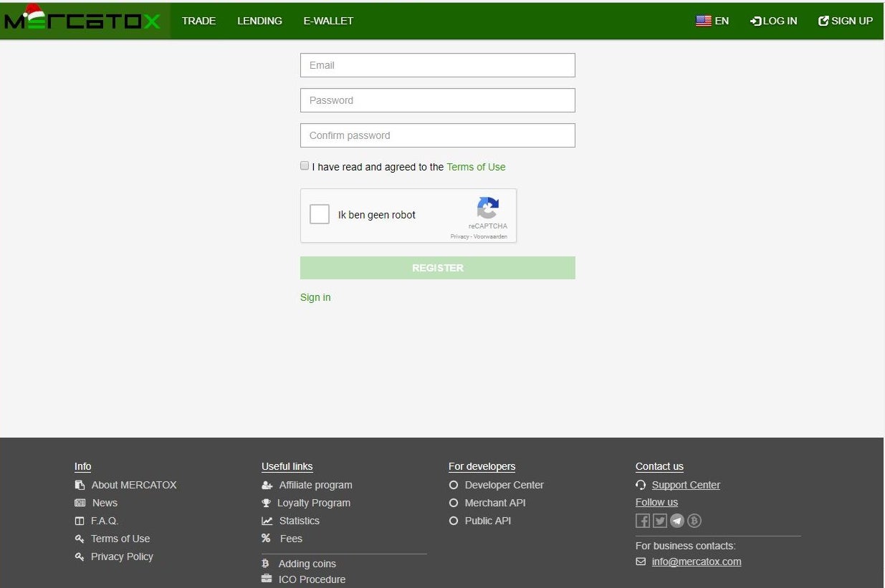Image resolution: width=885 pixels, height=588 pixels.
Task: Click the About MERCATOX document icon
Action: click(80, 485)
